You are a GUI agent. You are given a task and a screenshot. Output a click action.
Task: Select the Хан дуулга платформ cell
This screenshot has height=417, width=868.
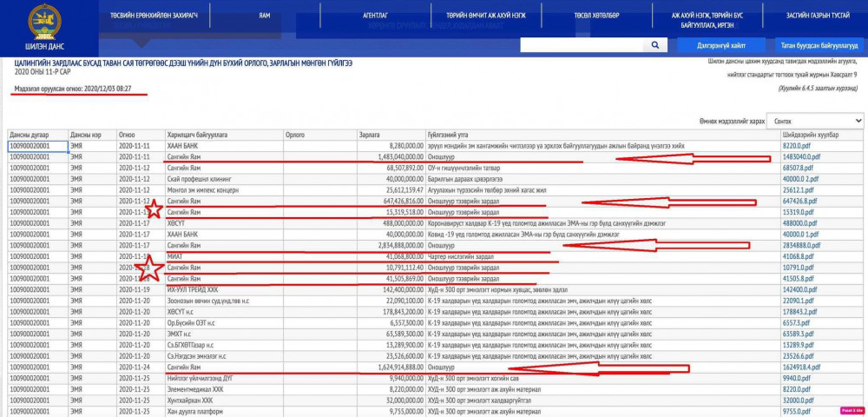[x=224, y=412]
